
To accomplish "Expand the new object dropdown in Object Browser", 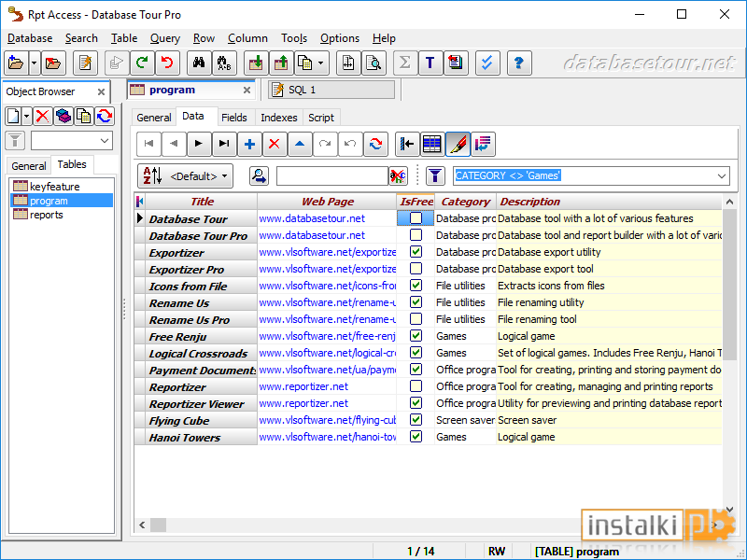I will pyautogui.click(x=27, y=116).
